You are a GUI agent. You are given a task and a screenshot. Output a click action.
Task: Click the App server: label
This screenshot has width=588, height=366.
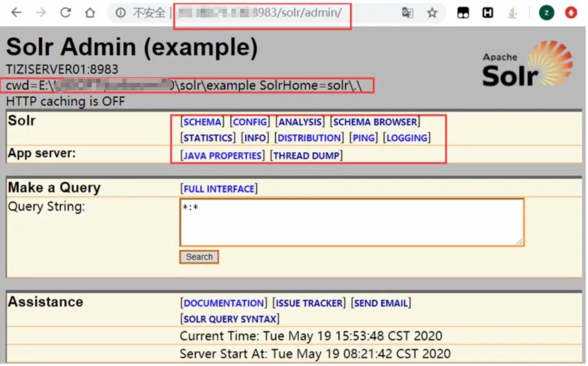click(42, 153)
